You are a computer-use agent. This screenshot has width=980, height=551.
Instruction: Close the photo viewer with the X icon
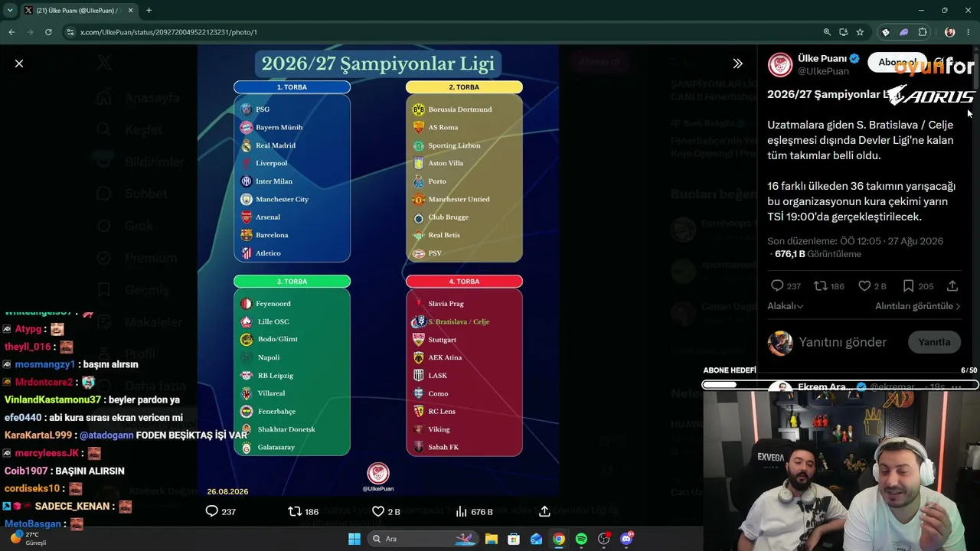pyautogui.click(x=19, y=64)
